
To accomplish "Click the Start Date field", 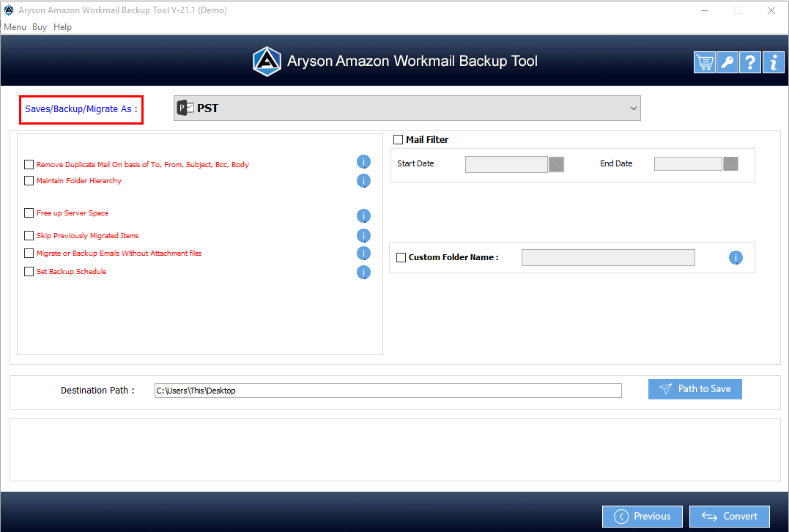I will tap(506, 164).
